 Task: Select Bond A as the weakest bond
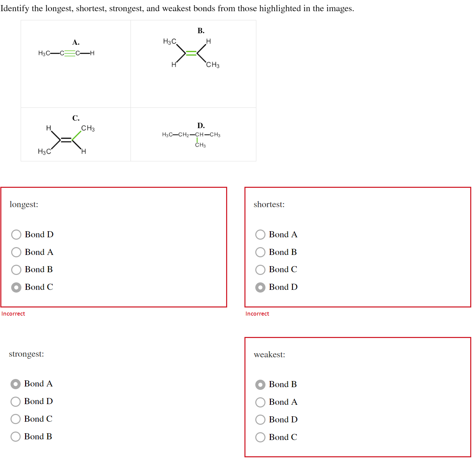[x=260, y=402]
